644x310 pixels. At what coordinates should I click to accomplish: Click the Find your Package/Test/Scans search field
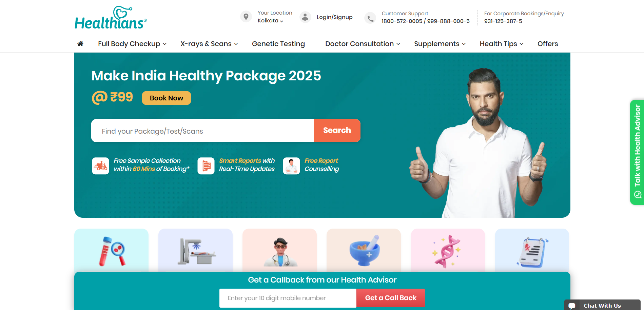pos(203,131)
